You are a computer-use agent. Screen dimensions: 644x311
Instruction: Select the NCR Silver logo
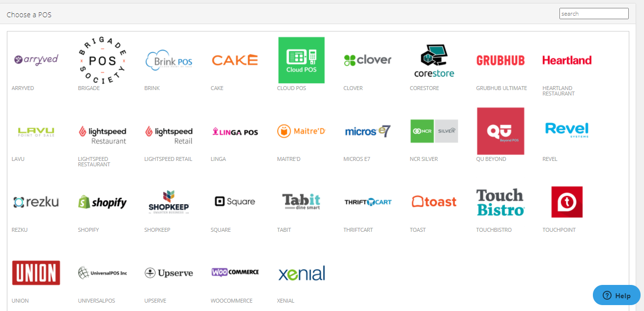pyautogui.click(x=434, y=131)
